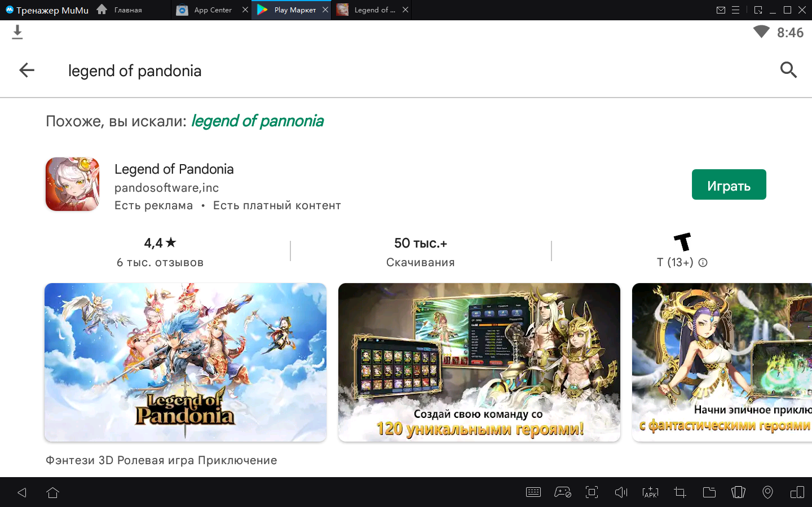Open the downloads arrow icon

point(17,33)
